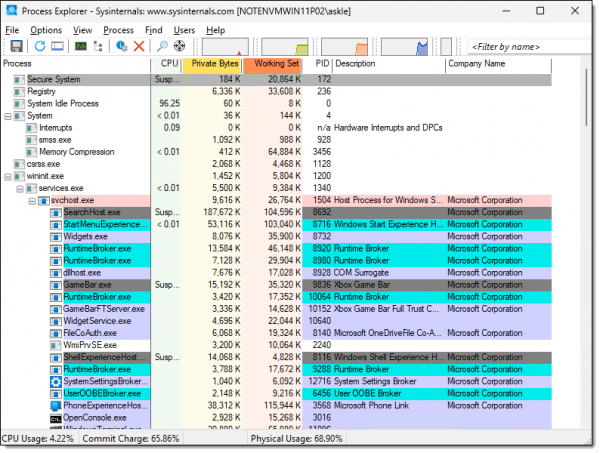Open the Options menu
The image size is (600, 453).
tap(46, 30)
